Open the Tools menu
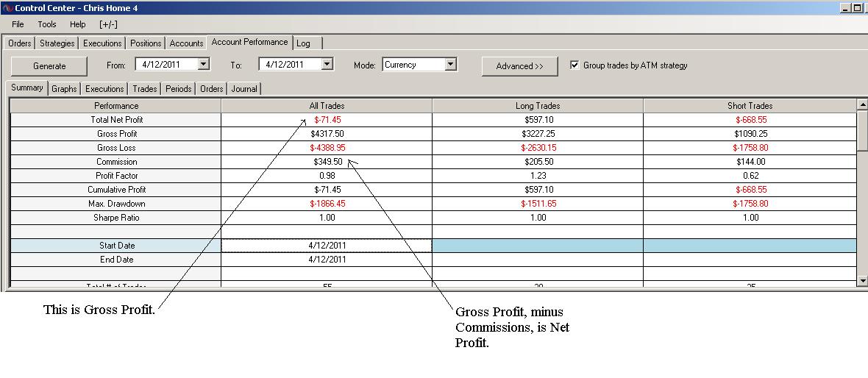Screen dimensions: 868x378 point(47,24)
